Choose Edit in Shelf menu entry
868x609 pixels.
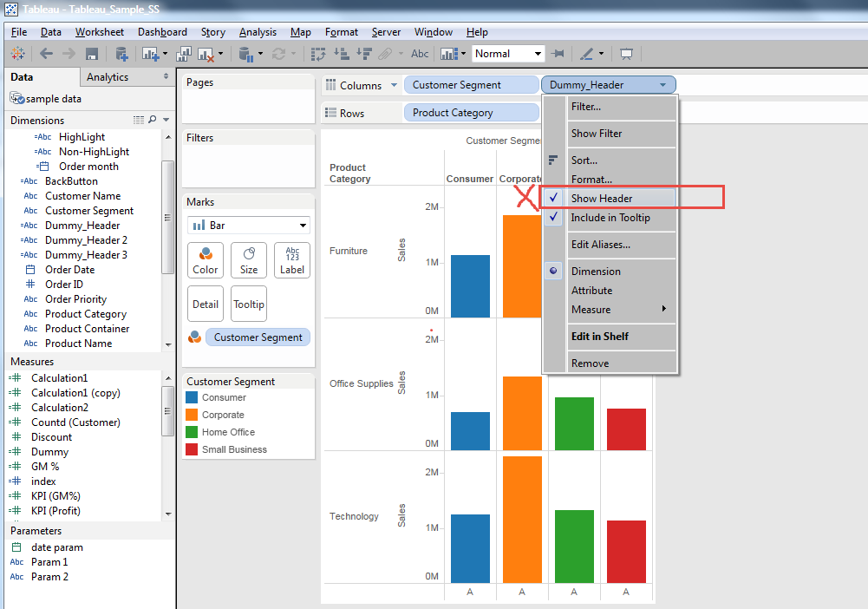click(610, 336)
